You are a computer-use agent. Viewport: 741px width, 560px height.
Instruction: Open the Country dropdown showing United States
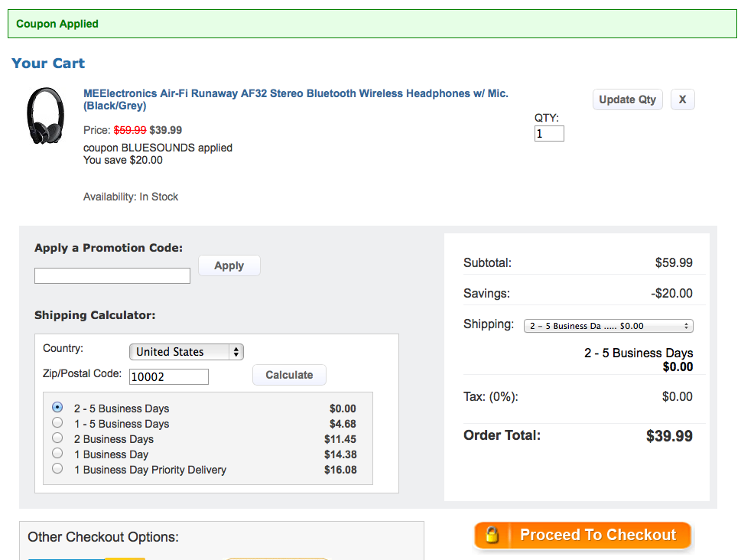coord(186,352)
